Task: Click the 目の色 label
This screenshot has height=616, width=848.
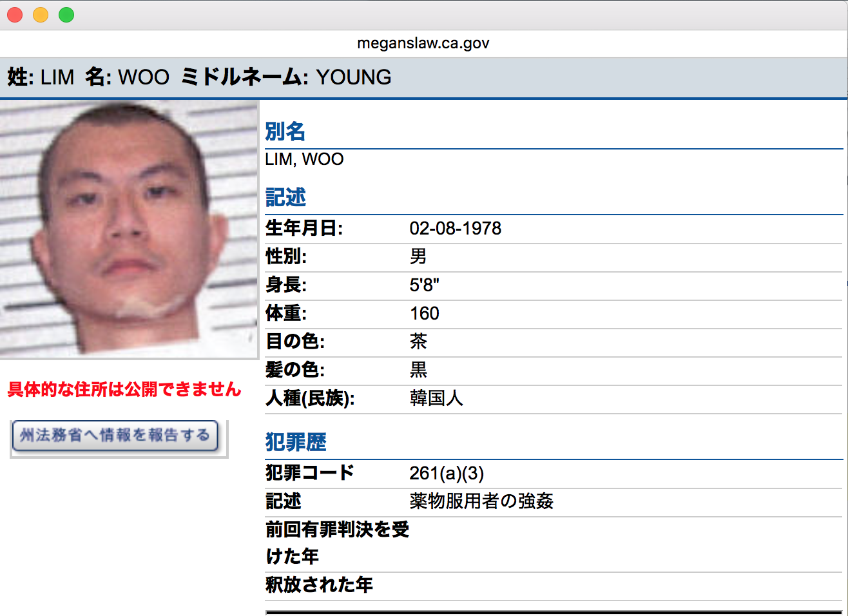Action: [x=295, y=342]
